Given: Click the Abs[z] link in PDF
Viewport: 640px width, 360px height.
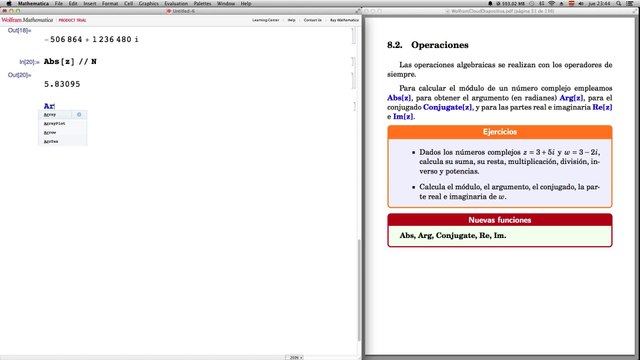Looking at the screenshot, I should click(x=399, y=98).
